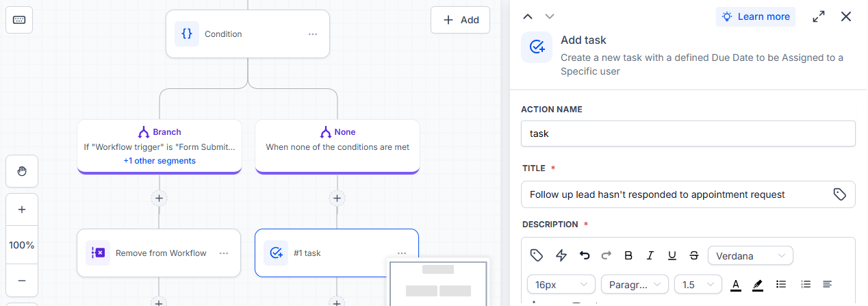
Task: Open the Paragraph style dropdown
Action: tap(635, 284)
